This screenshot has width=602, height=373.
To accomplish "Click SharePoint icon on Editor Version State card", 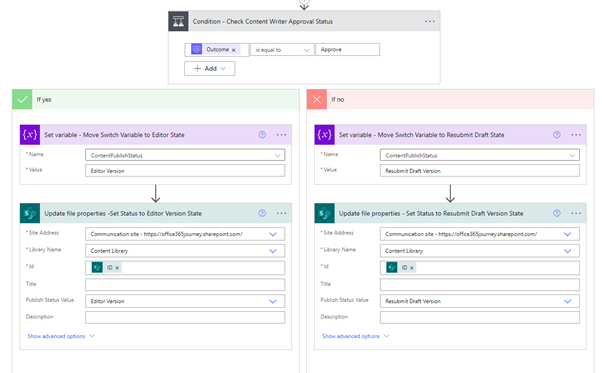I will click(30, 213).
